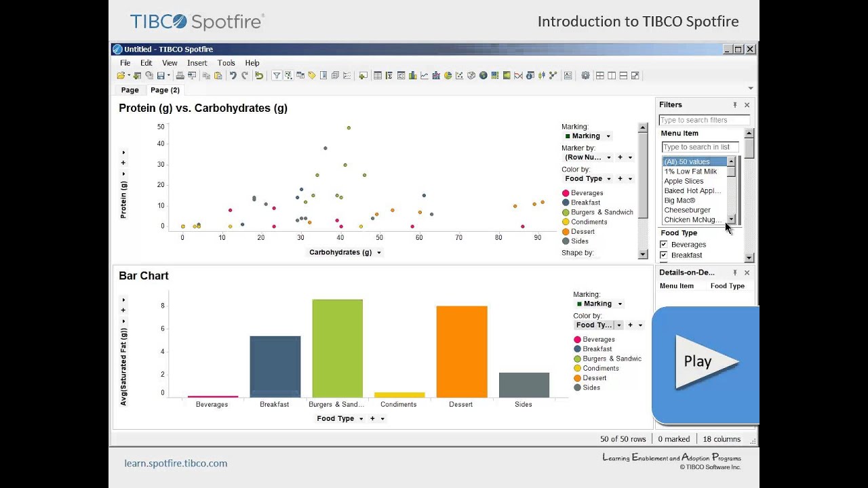
Task: Close the Filters panel
Action: (x=747, y=105)
